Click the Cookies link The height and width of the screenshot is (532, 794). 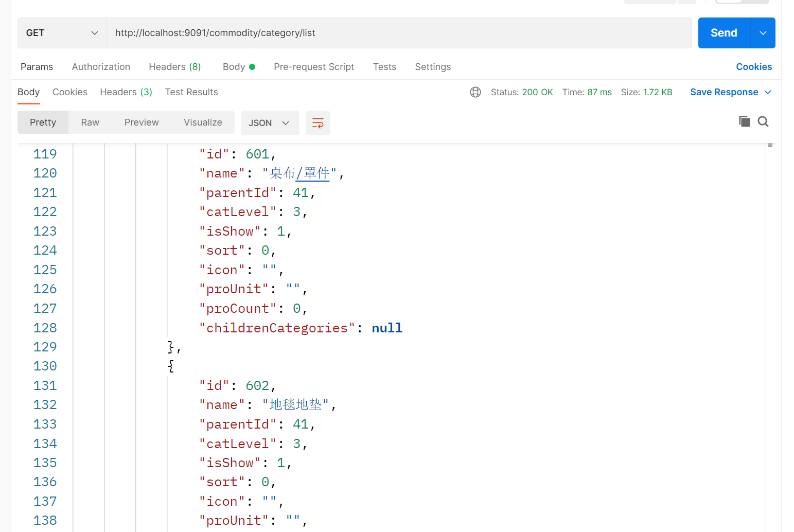[754, 67]
